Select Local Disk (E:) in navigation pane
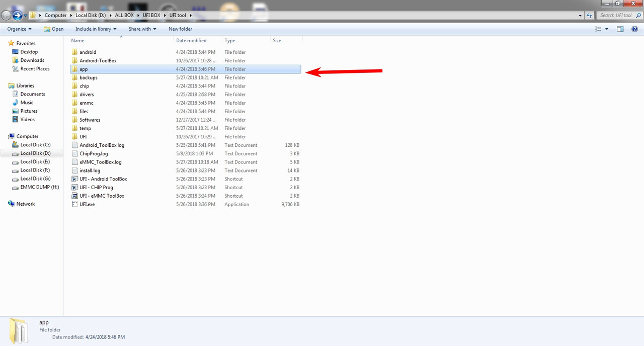Viewport: 644px width, 346px height. click(35, 162)
